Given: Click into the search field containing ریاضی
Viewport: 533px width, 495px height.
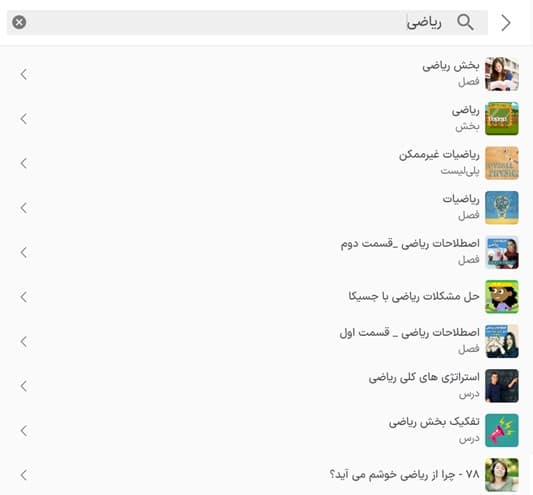Looking at the screenshot, I should click(x=247, y=22).
